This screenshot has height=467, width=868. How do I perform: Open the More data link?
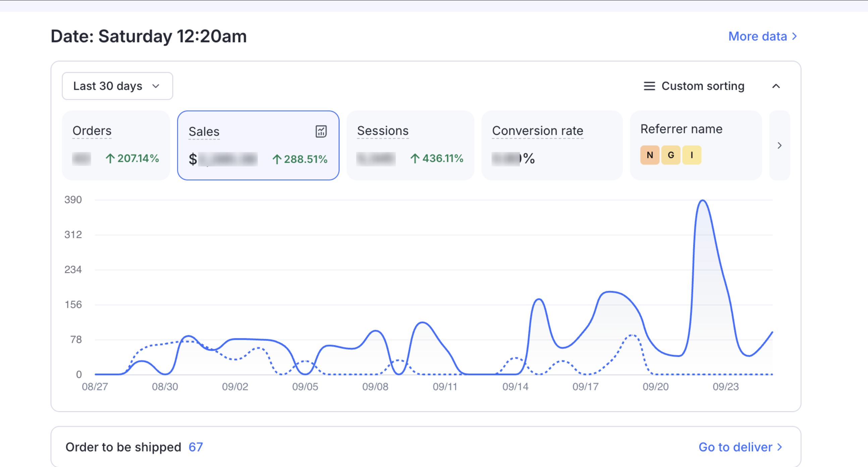point(762,36)
